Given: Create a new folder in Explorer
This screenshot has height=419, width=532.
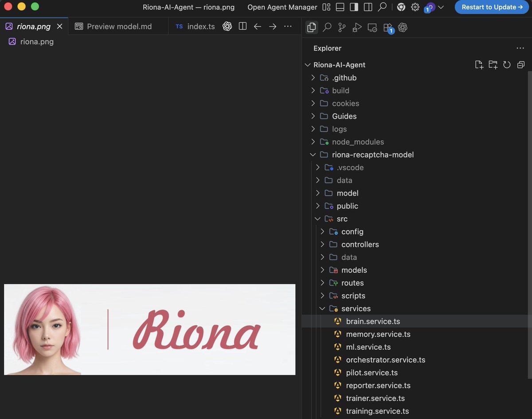Looking at the screenshot, I should 493,65.
